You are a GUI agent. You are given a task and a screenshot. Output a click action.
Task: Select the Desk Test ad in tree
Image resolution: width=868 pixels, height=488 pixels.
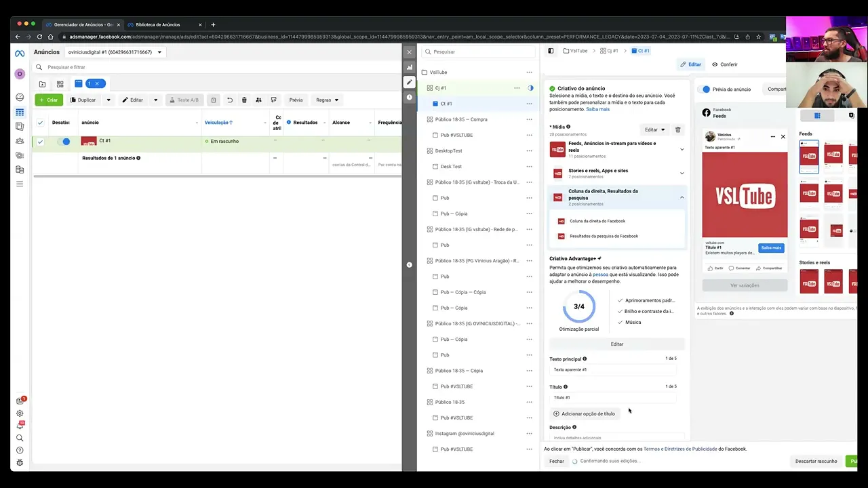tap(451, 167)
